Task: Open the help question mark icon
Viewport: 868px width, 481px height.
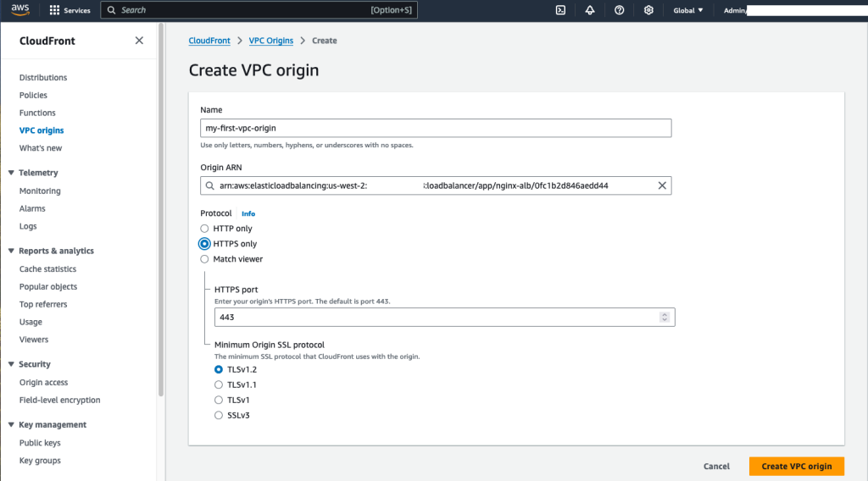Action: click(620, 10)
